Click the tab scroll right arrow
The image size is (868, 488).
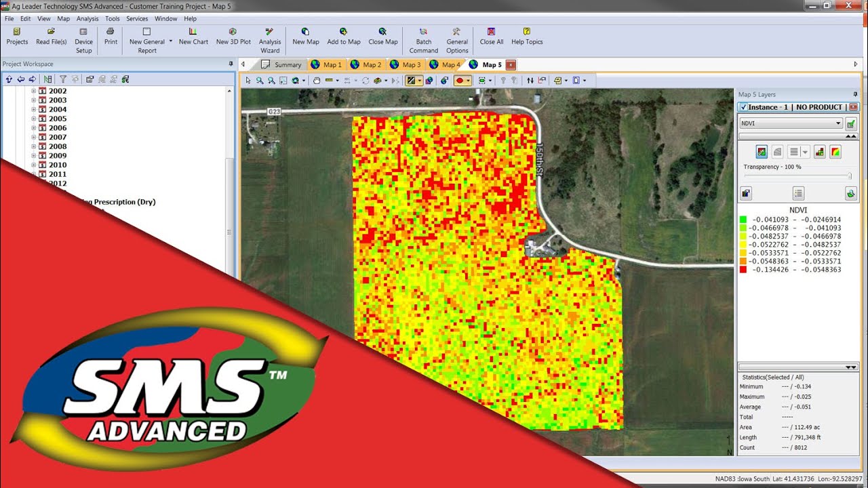[x=856, y=64]
